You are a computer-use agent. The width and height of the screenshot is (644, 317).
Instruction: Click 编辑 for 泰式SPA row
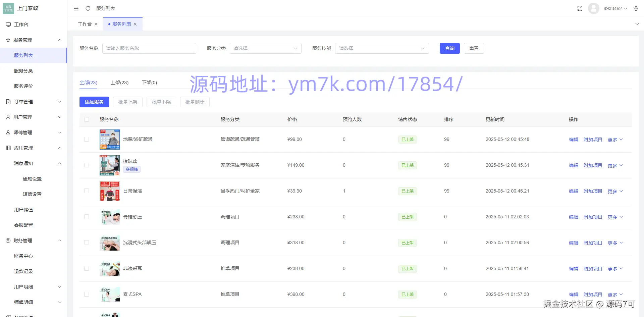pyautogui.click(x=574, y=295)
